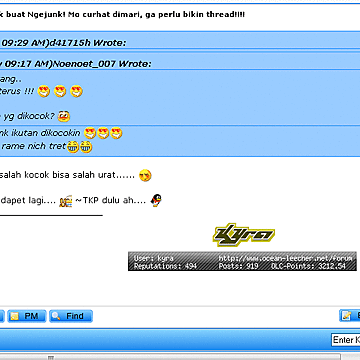Click the Kyra logo signature image
The width and height of the screenshot is (360, 360).
click(244, 235)
